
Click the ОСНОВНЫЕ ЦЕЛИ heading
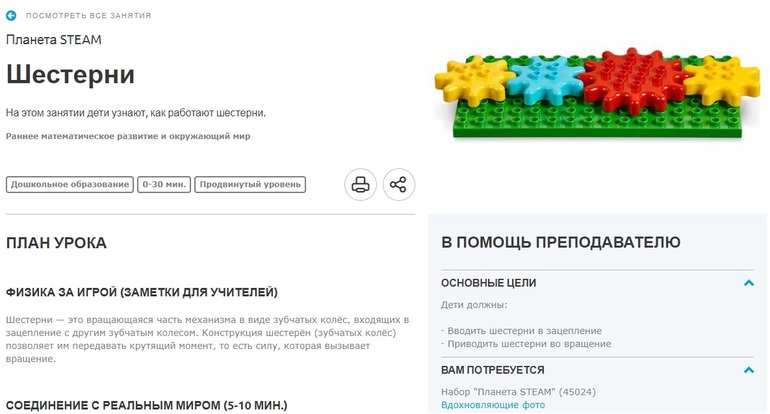tap(488, 283)
